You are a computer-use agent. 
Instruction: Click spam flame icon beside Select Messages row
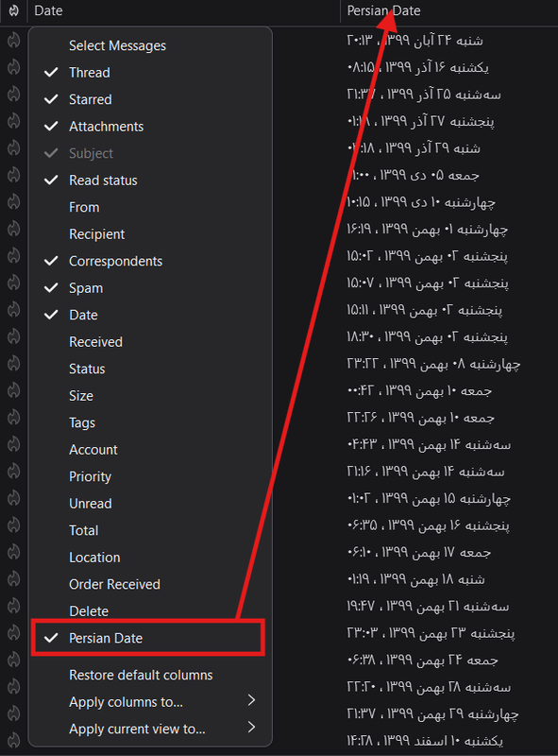tap(13, 40)
